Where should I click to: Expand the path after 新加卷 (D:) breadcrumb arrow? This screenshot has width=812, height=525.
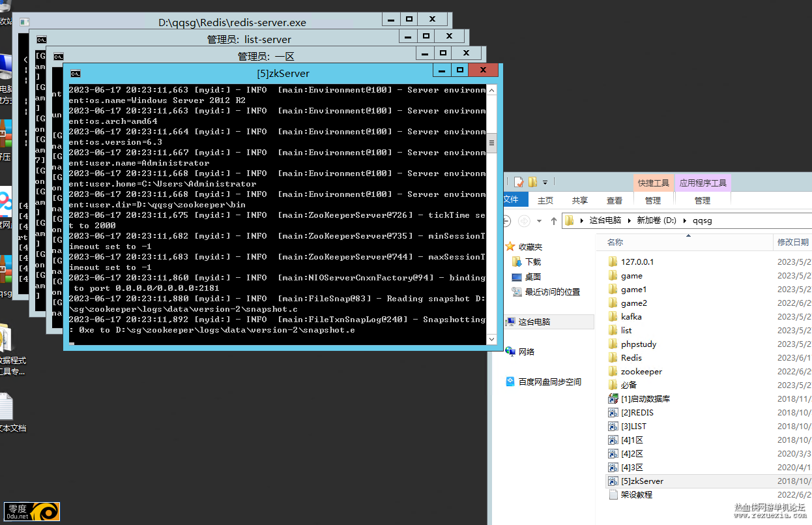pos(686,220)
